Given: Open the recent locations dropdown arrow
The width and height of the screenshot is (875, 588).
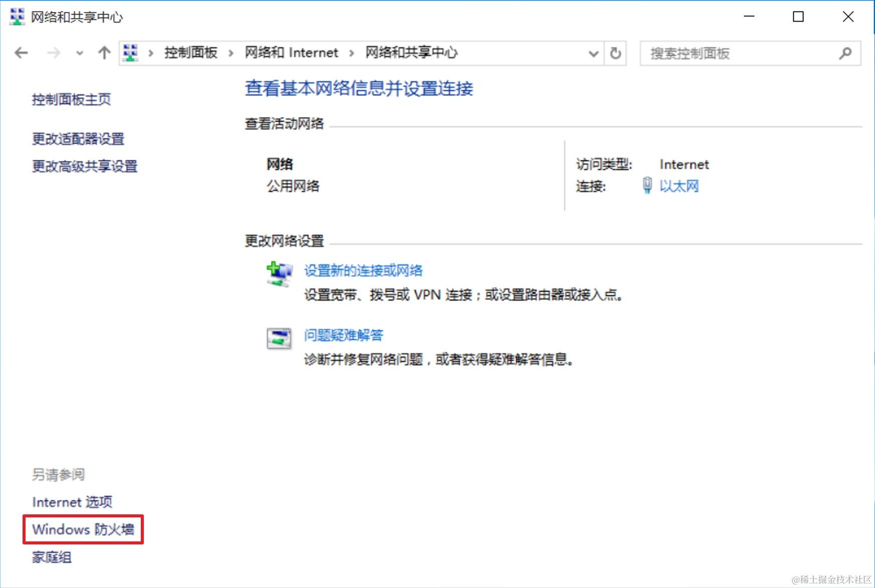Looking at the screenshot, I should click(79, 54).
